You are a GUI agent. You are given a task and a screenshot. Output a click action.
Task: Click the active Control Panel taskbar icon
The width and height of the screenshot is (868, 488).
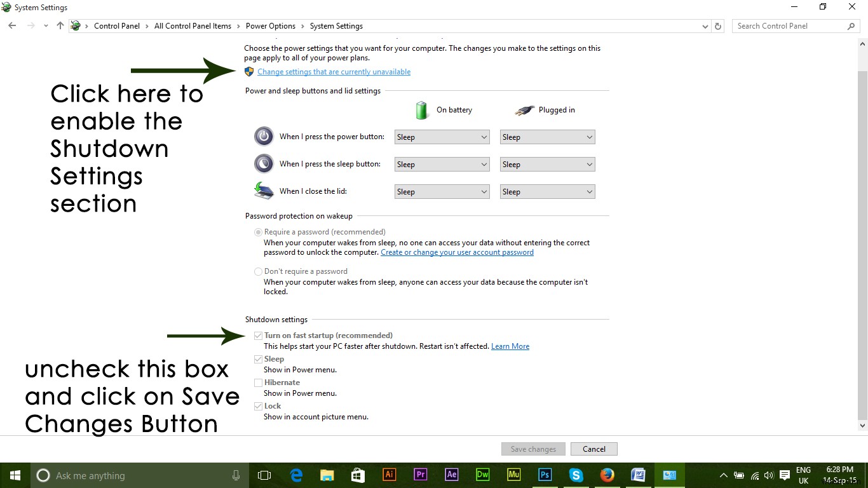click(x=669, y=475)
